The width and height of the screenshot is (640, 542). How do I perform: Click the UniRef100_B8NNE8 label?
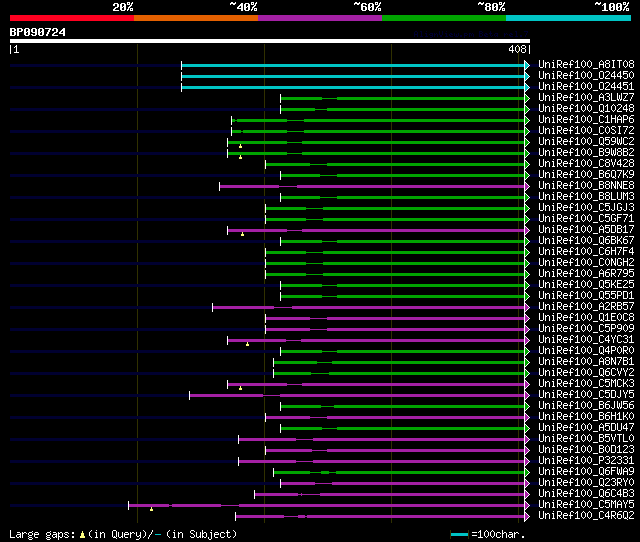(x=586, y=185)
